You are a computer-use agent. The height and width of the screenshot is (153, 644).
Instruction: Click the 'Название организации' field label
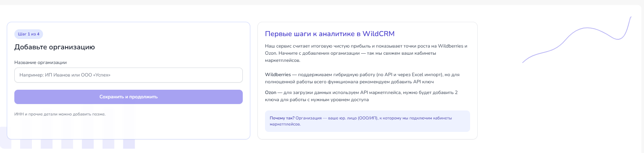coord(41,63)
